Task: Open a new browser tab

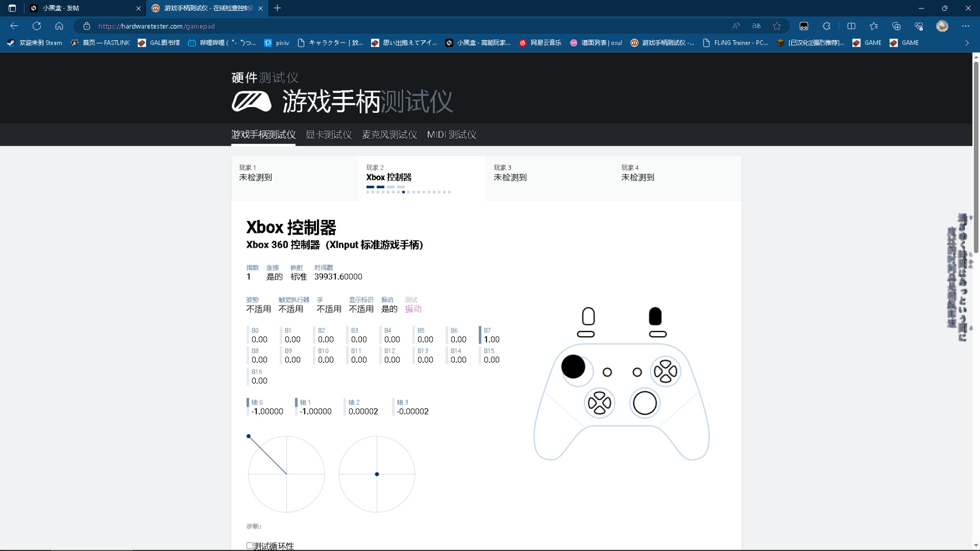Action: (277, 8)
